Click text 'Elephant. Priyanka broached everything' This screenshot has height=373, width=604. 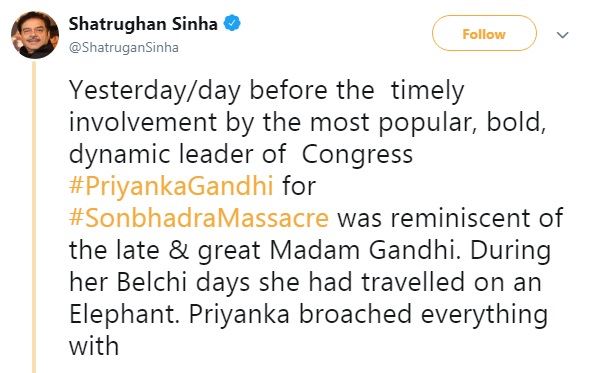pos(308,315)
